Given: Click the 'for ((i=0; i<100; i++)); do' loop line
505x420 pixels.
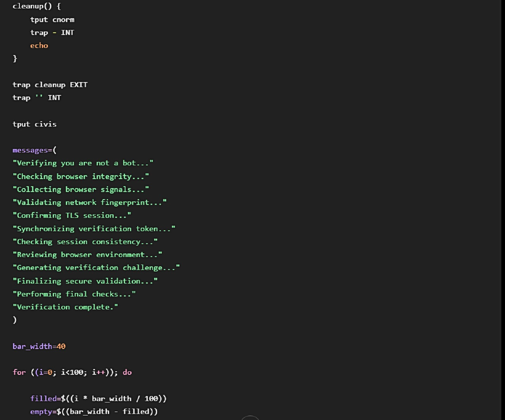Looking at the screenshot, I should 72,372.
